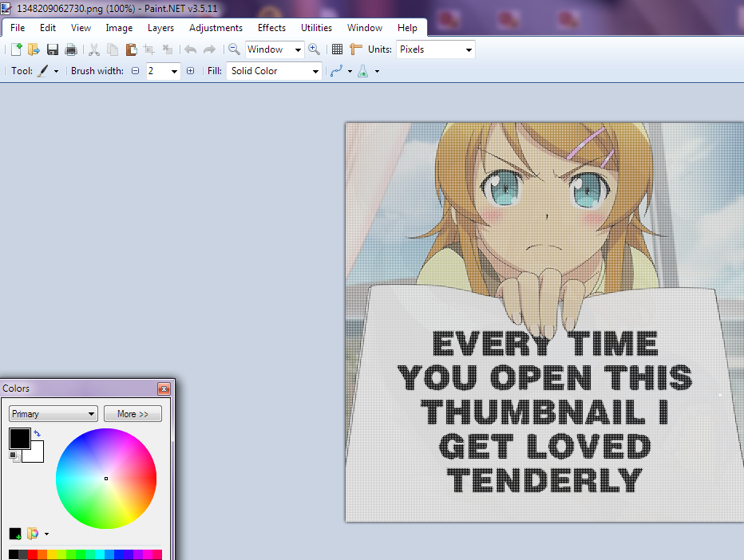Open the Effects menu
This screenshot has height=560, width=744.
coord(272,28)
